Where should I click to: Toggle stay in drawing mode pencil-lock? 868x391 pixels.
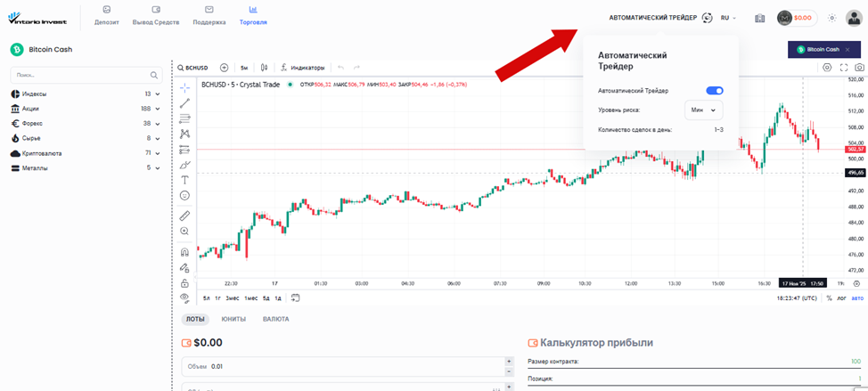tap(184, 268)
